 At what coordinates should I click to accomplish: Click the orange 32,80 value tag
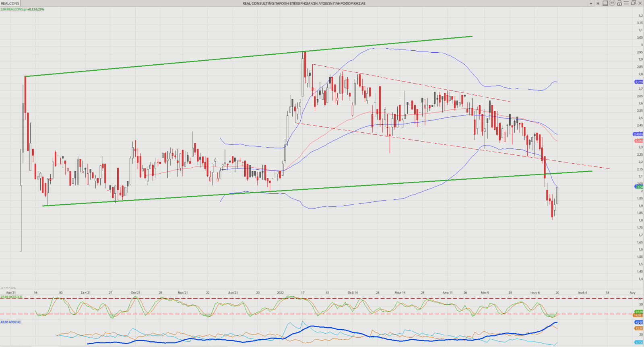(639, 329)
